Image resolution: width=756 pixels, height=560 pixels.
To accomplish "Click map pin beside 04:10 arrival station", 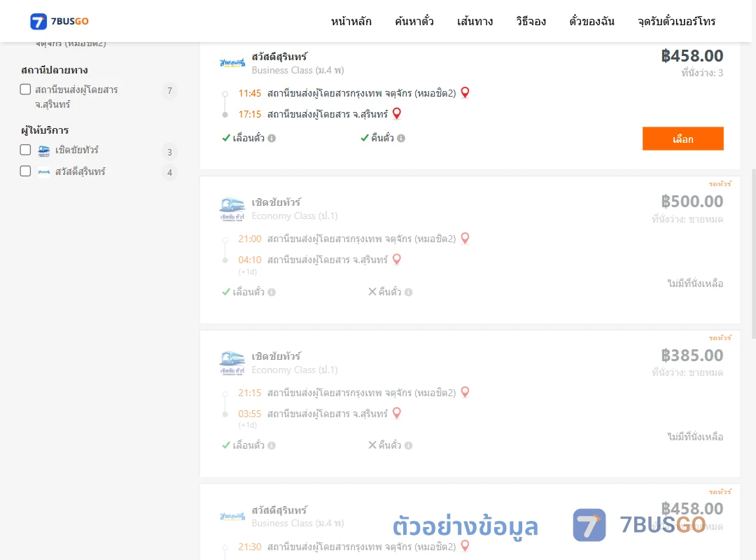I will point(397,260).
